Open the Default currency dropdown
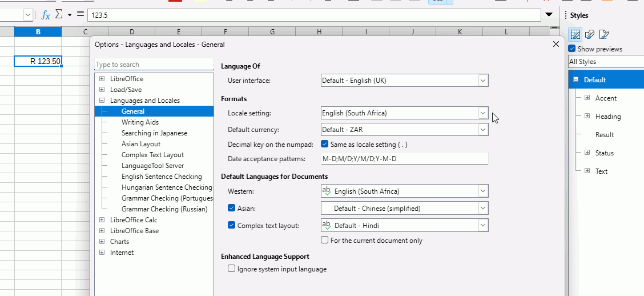The height and width of the screenshot is (296, 644). click(x=405, y=130)
